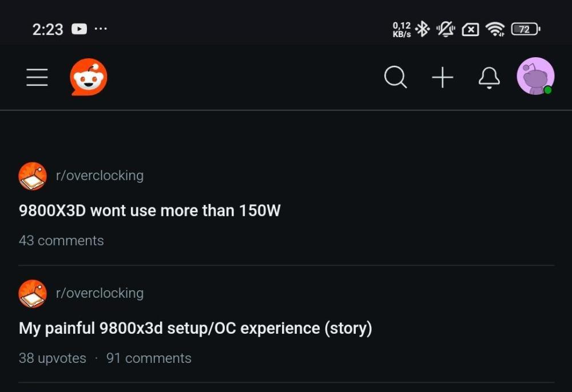Image resolution: width=572 pixels, height=392 pixels.
Task: Open the painful 9800x3d setup story post
Action: [x=195, y=328]
